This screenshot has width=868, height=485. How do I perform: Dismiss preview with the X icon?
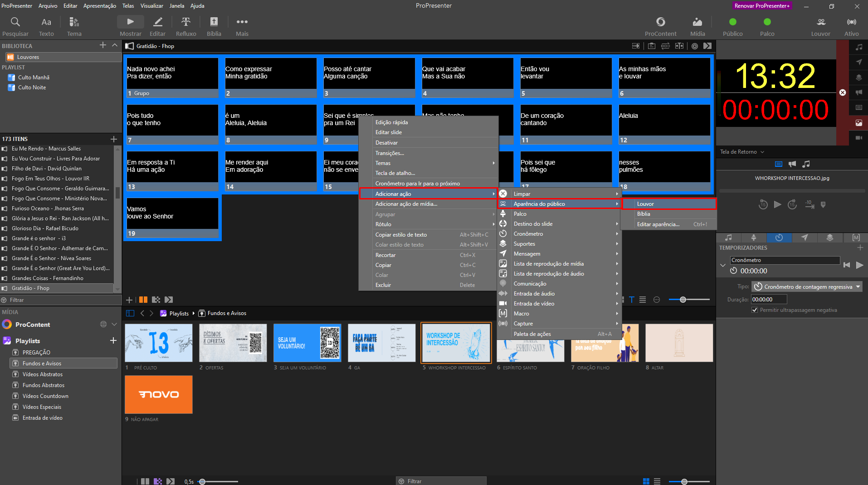pyautogui.click(x=843, y=92)
